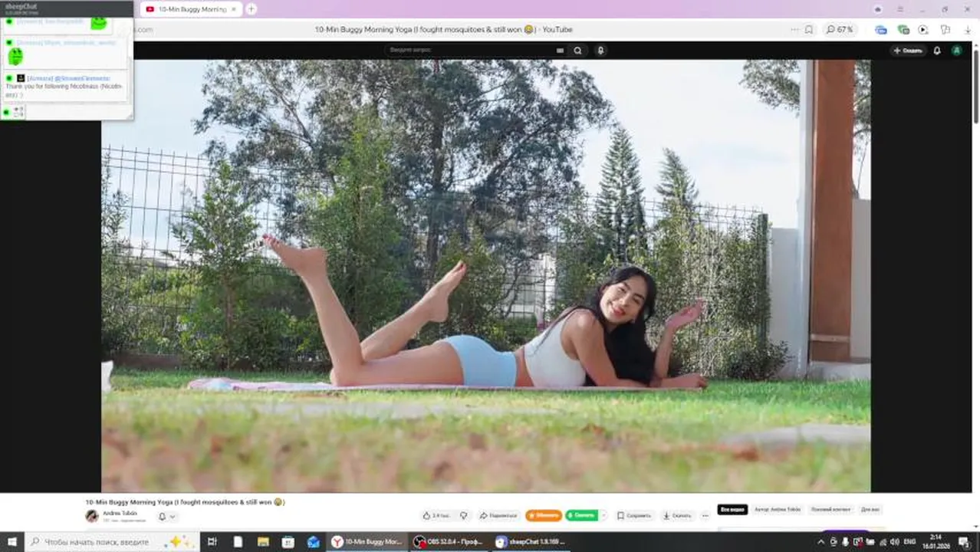Click the green download button below video

click(581, 516)
